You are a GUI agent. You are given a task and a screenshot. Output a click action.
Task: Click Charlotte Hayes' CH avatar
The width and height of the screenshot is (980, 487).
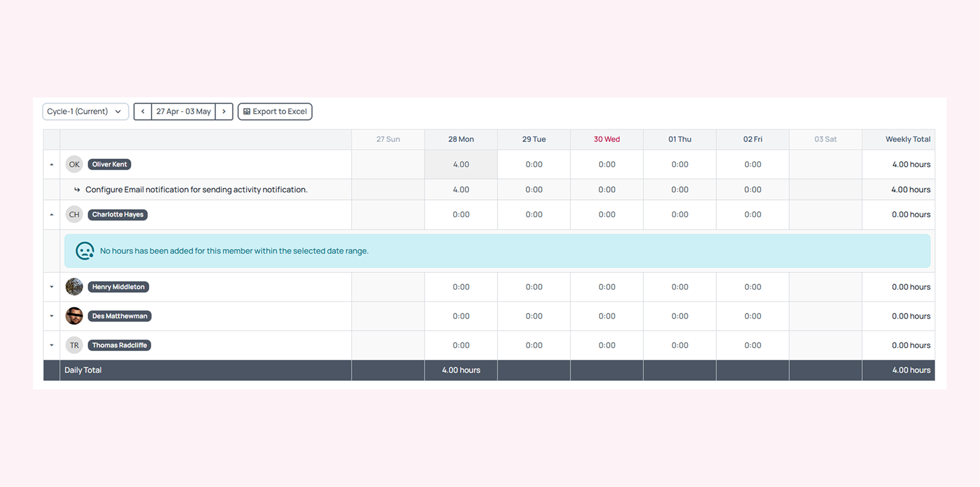coord(74,215)
